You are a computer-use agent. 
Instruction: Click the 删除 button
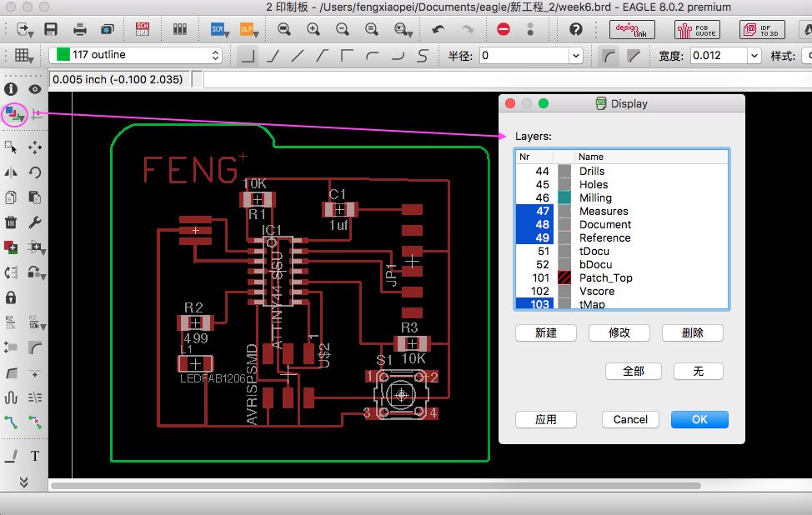[x=693, y=332]
